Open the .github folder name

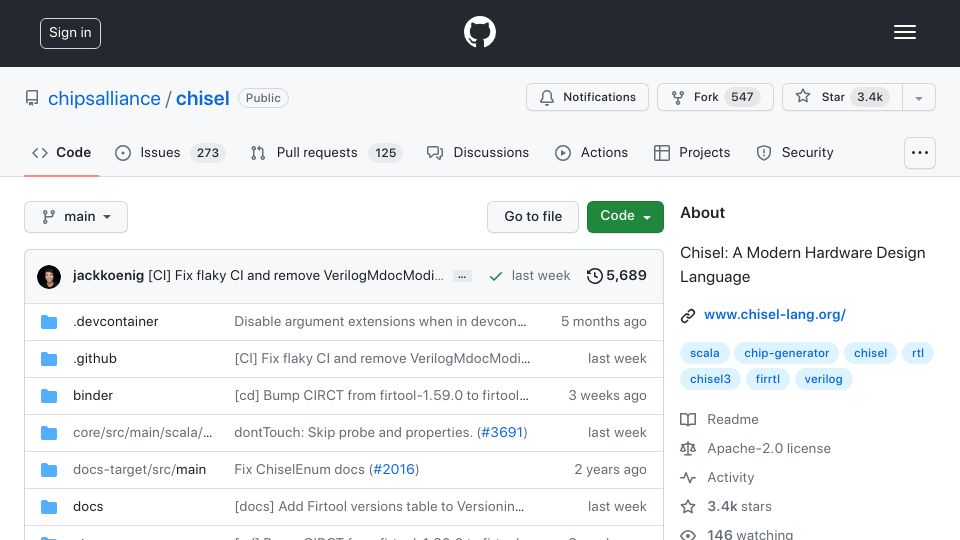95,358
